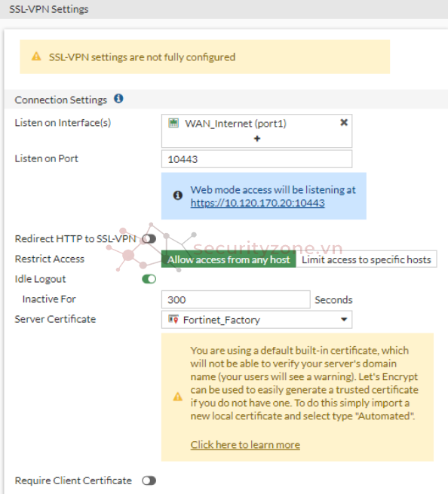Click the Listen on Port field
The width and height of the screenshot is (448, 494).
pos(256,159)
